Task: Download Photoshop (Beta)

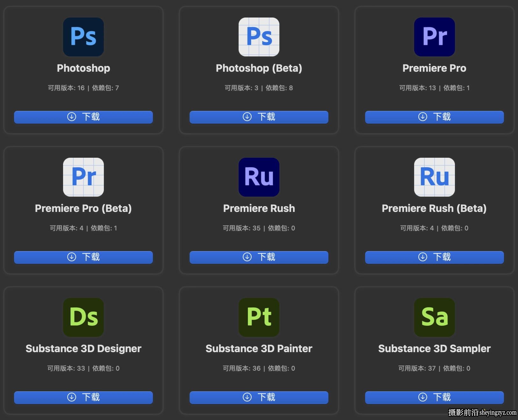Action: point(259,117)
